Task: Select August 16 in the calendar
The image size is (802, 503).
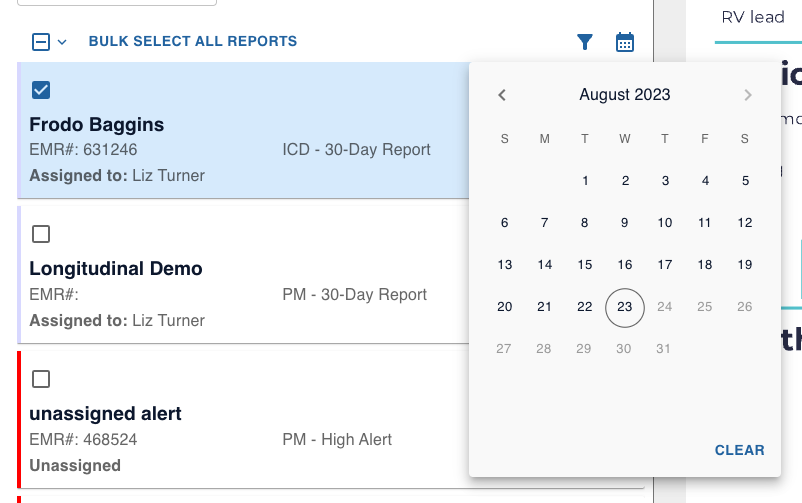Action: point(625,265)
